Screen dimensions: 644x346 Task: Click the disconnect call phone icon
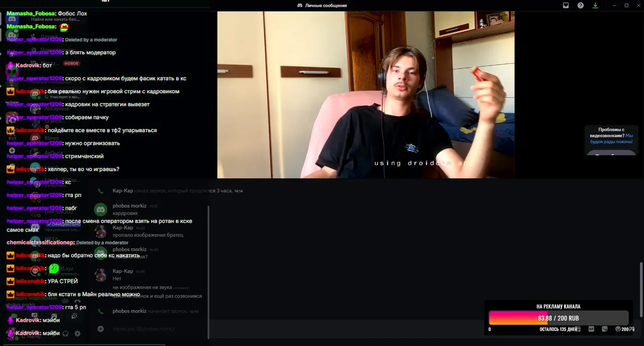pyautogui.click(x=77, y=302)
